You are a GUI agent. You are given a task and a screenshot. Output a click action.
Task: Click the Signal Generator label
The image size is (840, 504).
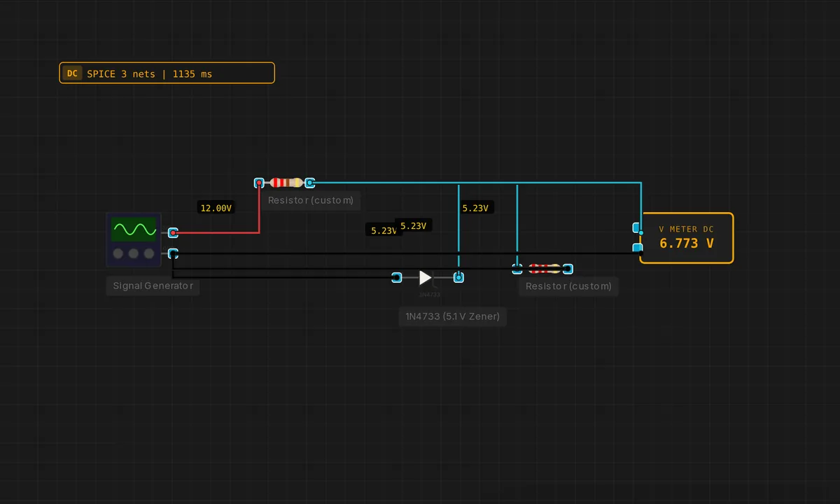[153, 286]
